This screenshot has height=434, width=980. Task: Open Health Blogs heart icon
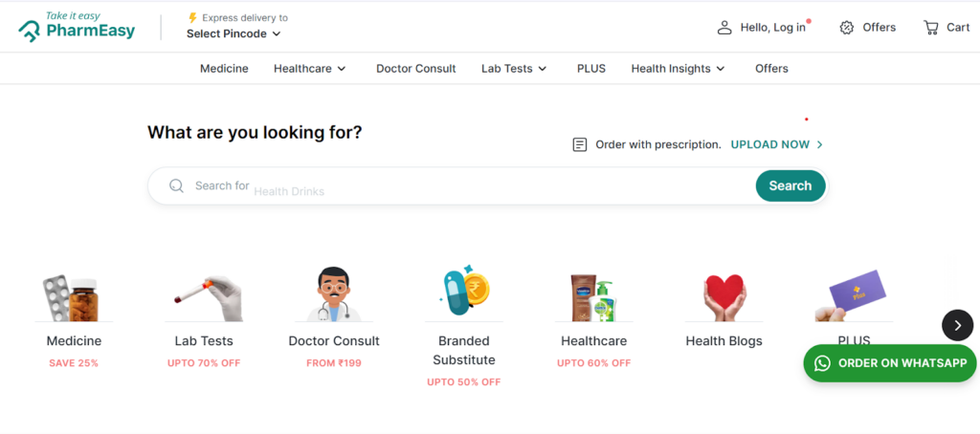click(x=724, y=296)
